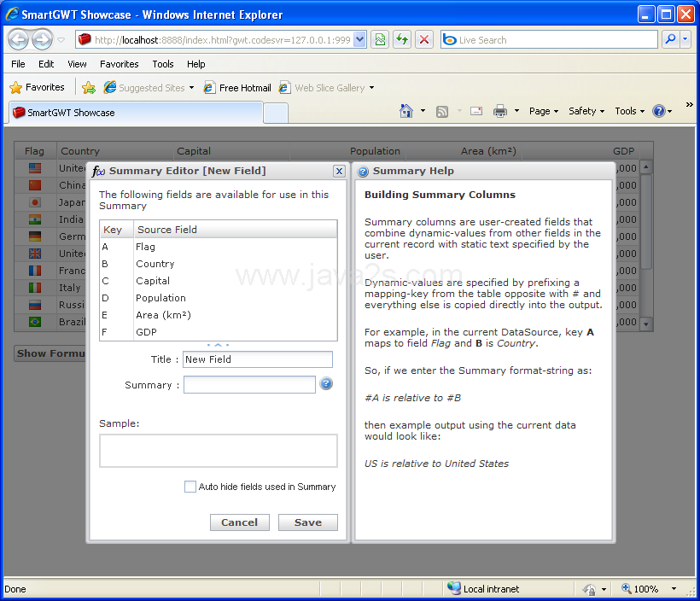
Task: Click the Brazil flag icon
Action: pos(35,322)
